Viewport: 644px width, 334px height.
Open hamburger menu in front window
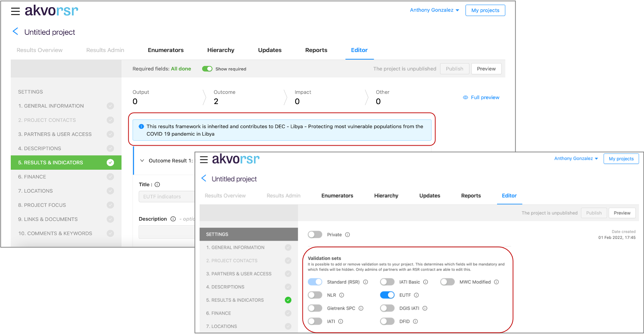[204, 160]
